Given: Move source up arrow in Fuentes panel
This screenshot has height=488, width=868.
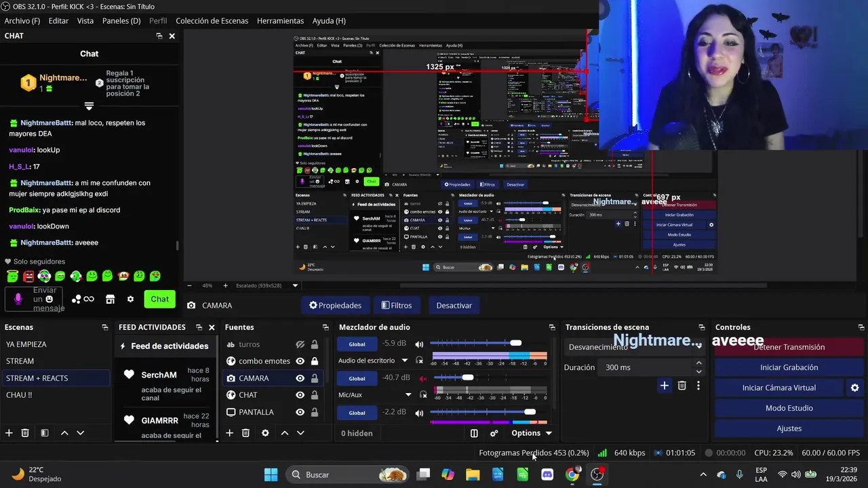Looking at the screenshot, I should click(285, 433).
